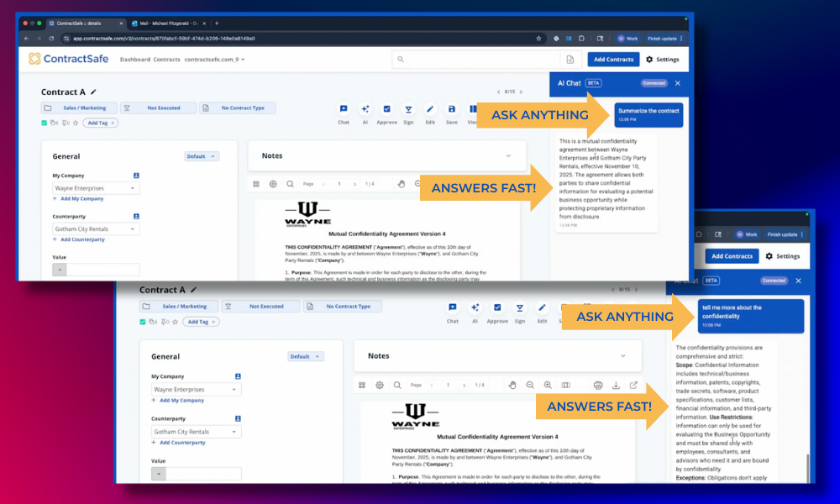This screenshot has width=840, height=504.
Task: Click the print icon in the lower PDF toolbar
Action: 598,385
